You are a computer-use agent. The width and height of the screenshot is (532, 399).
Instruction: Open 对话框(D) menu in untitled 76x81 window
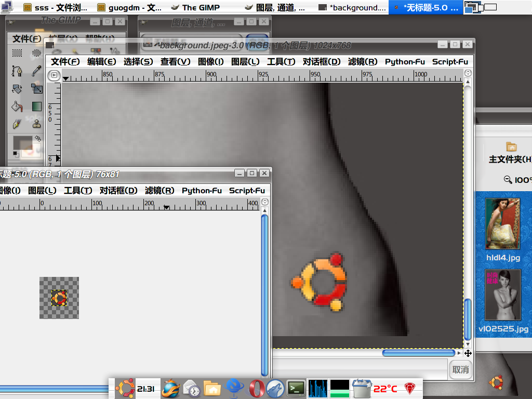[118, 191]
